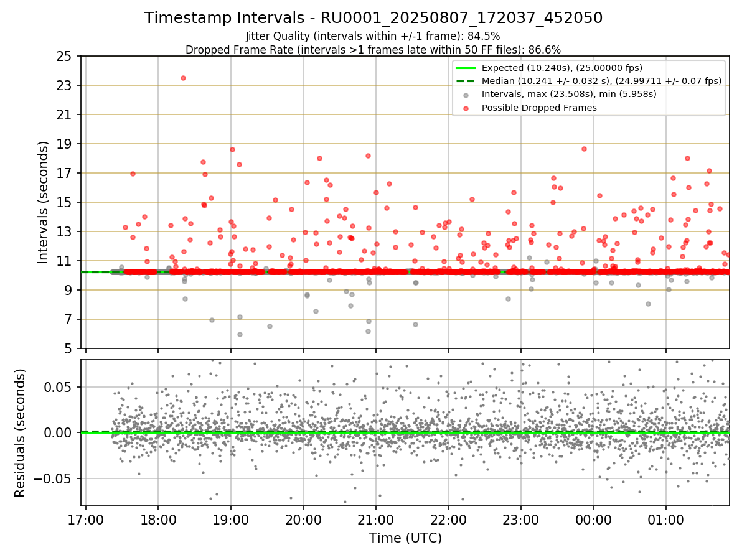Click the '25' tick on the intervals axis
The width and height of the screenshot is (747, 560).
pos(64,57)
